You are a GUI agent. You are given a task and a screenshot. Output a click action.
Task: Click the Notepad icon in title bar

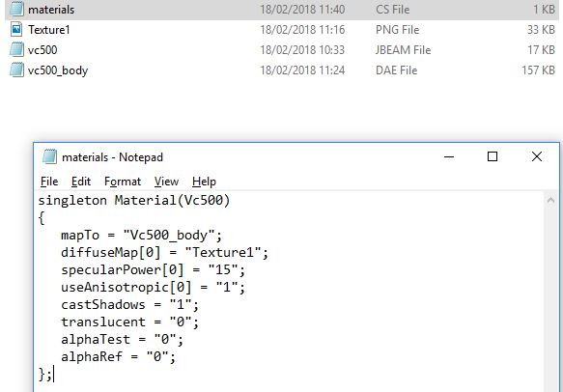[x=49, y=156]
